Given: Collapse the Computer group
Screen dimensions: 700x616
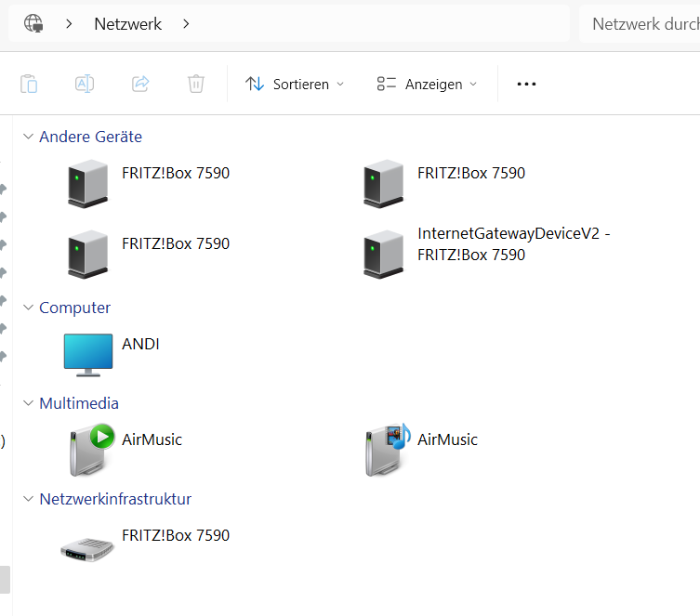Looking at the screenshot, I should coord(28,308).
